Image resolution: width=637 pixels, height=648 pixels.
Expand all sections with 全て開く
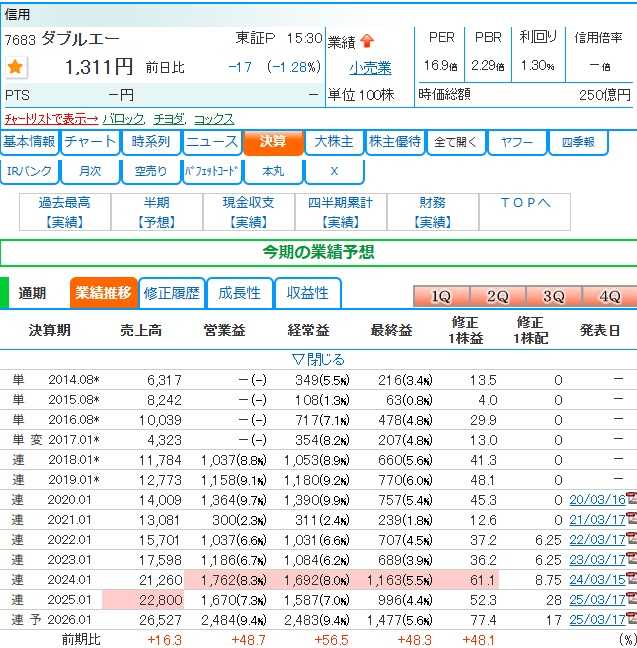pos(456,142)
